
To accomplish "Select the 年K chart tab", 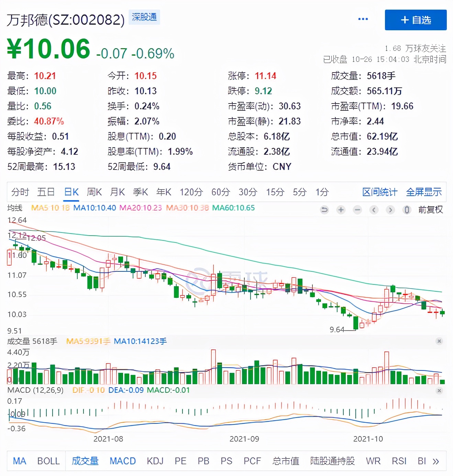I will pos(164,192).
